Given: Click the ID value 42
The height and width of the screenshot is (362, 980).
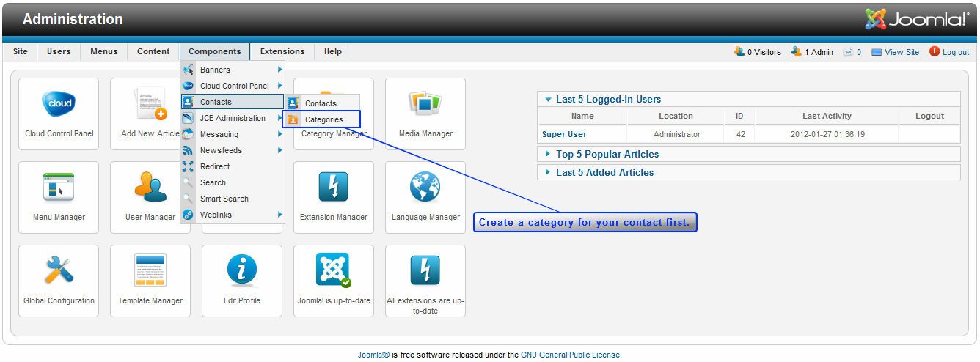Looking at the screenshot, I should [740, 134].
